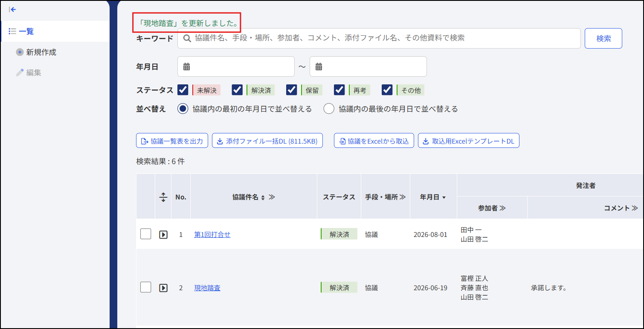The width and height of the screenshot is (644, 329).
Task: Select sort by last date radio button
Action: click(x=329, y=109)
